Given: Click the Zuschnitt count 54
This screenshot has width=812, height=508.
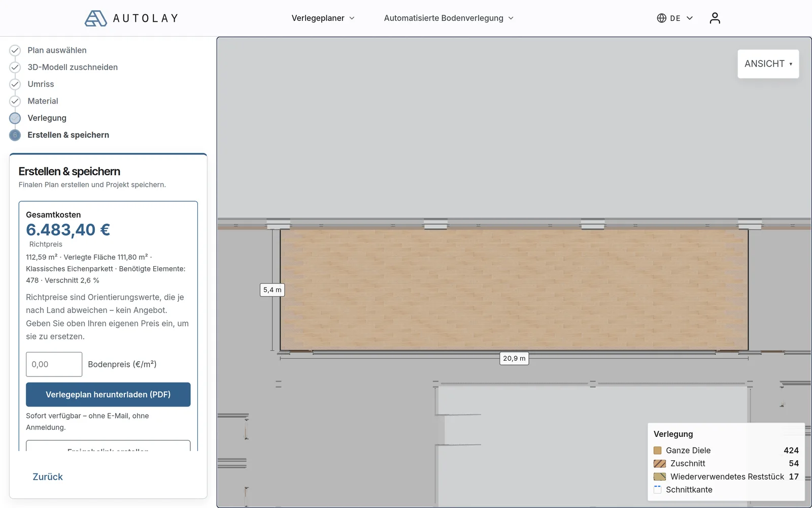Looking at the screenshot, I should coord(794,464).
